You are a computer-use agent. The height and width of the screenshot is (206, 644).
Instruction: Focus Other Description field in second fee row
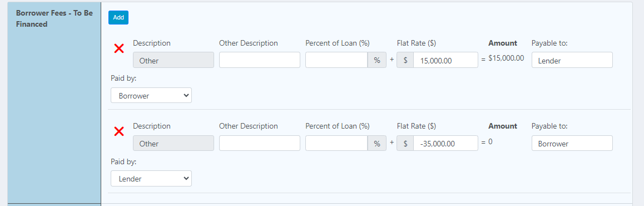[x=260, y=143]
